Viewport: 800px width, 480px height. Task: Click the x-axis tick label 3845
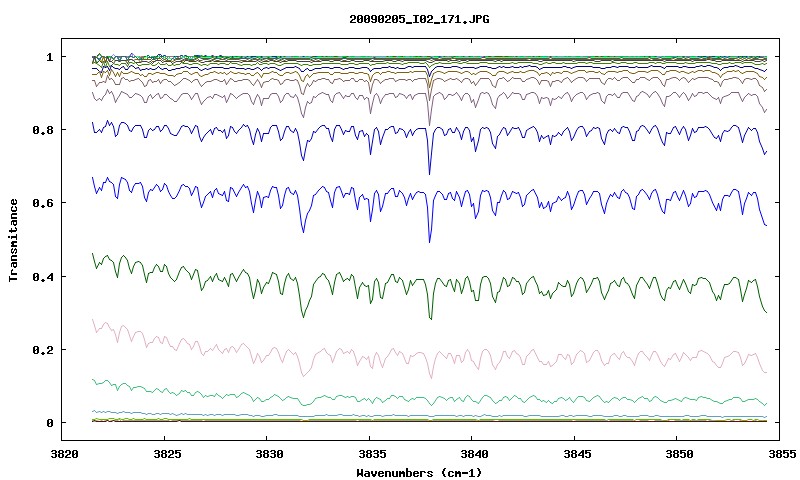(x=577, y=454)
